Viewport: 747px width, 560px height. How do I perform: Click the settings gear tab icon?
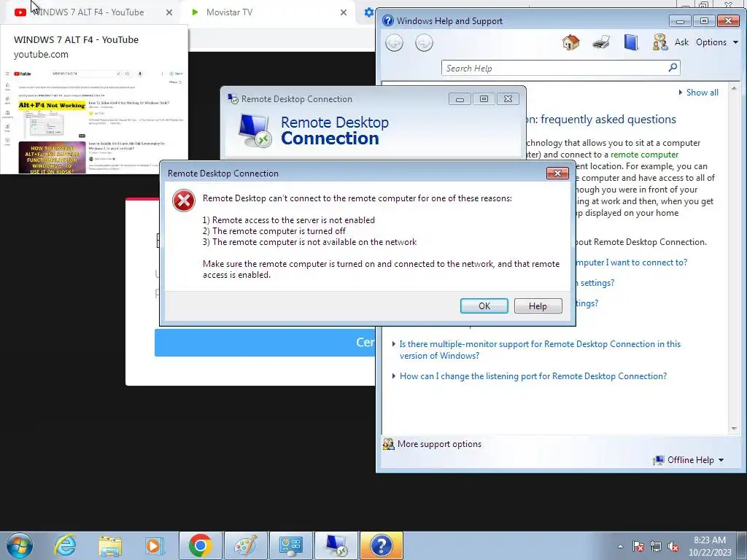tap(368, 12)
